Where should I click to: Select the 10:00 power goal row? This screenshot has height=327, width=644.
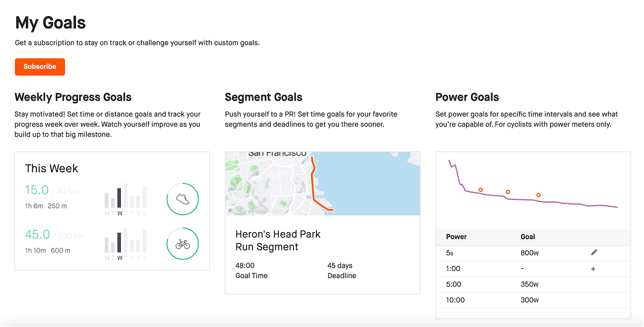tap(533, 300)
